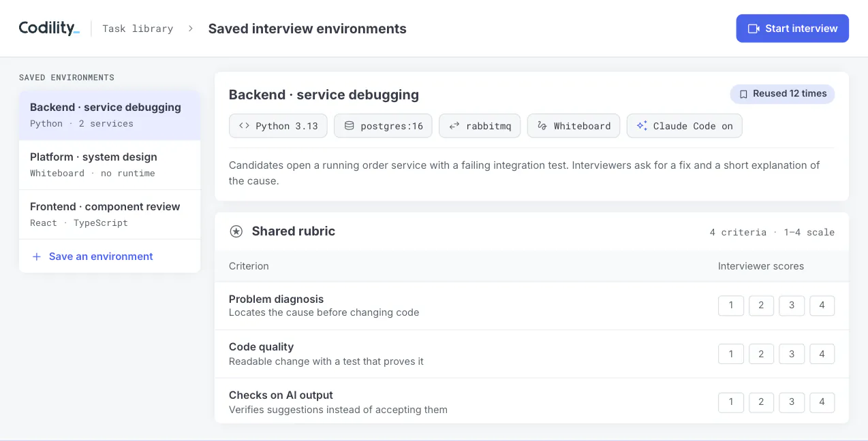The image size is (868, 441).
Task: Score Code quality as 2
Action: click(x=761, y=354)
